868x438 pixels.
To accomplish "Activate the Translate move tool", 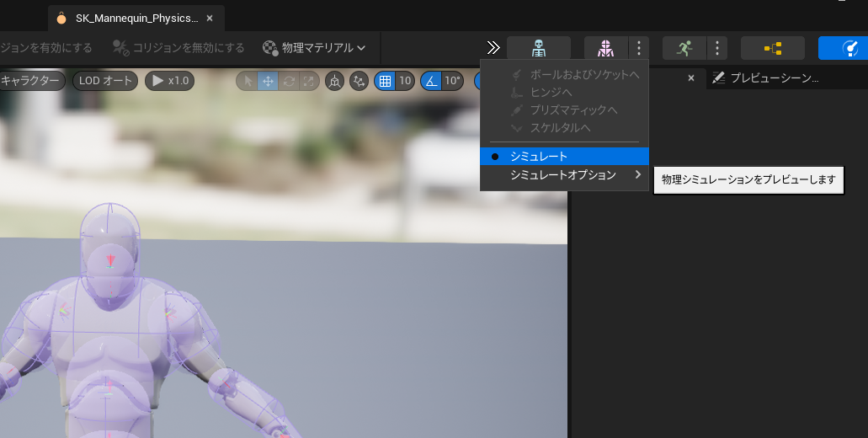I will click(268, 82).
